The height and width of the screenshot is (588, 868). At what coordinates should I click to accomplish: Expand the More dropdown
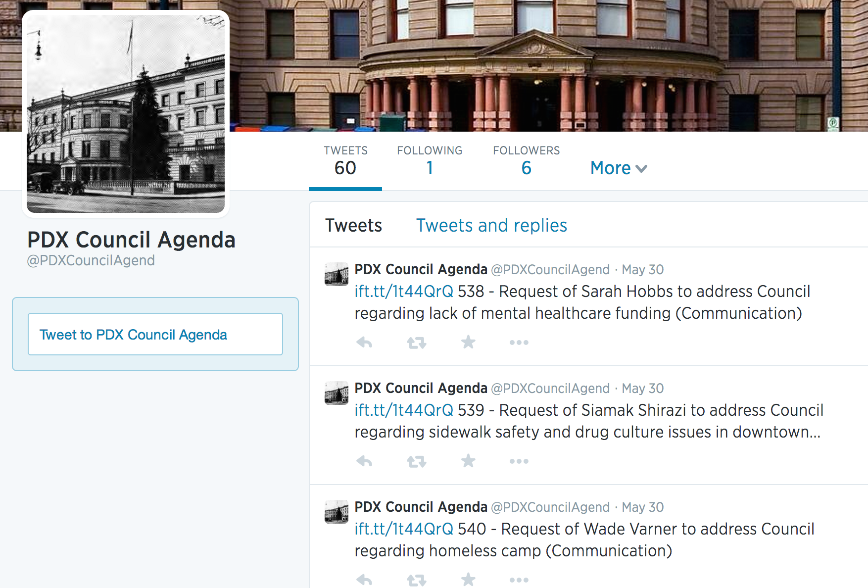(619, 168)
